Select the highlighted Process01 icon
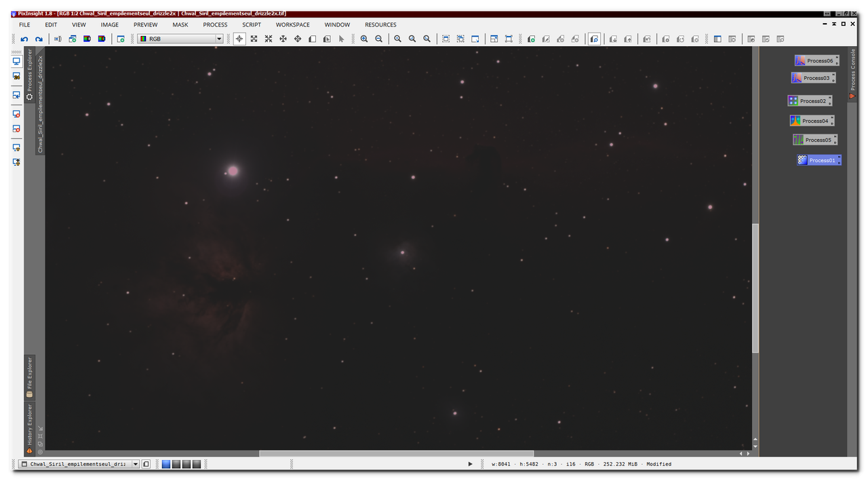Screen dimensions: 868x481 (x=819, y=160)
